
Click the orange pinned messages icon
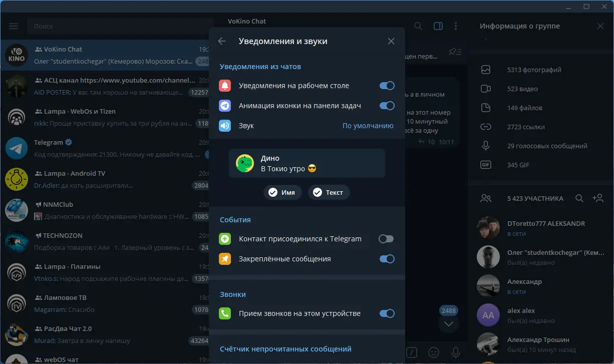pos(225,259)
